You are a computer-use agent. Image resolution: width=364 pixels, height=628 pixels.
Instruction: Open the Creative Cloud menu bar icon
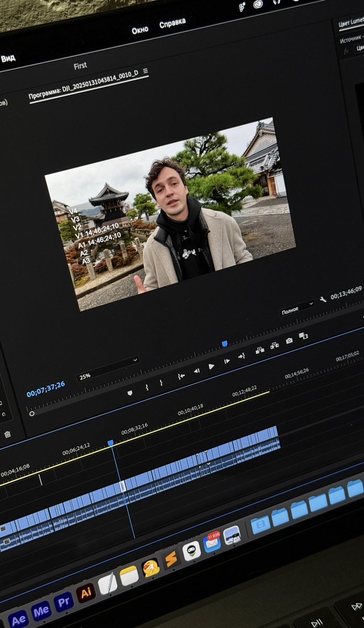point(258,4)
